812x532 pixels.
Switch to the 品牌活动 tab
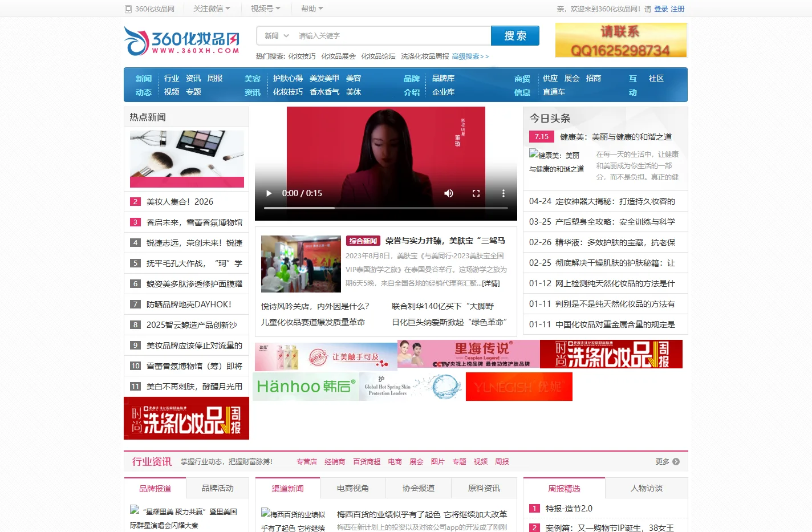click(x=218, y=488)
